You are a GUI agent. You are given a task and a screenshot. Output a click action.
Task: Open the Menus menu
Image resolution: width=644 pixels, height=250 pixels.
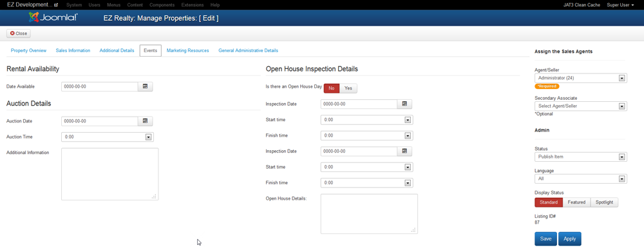[114, 5]
